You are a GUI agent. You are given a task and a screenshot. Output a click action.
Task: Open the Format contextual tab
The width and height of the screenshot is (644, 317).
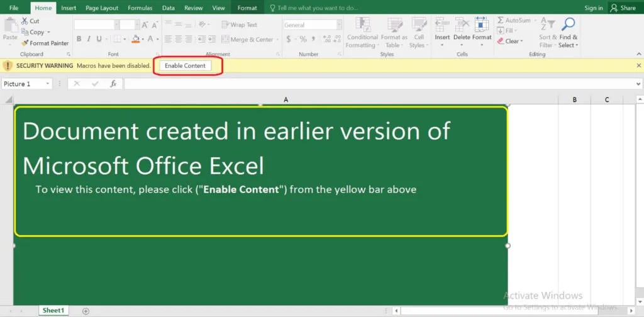pyautogui.click(x=247, y=8)
